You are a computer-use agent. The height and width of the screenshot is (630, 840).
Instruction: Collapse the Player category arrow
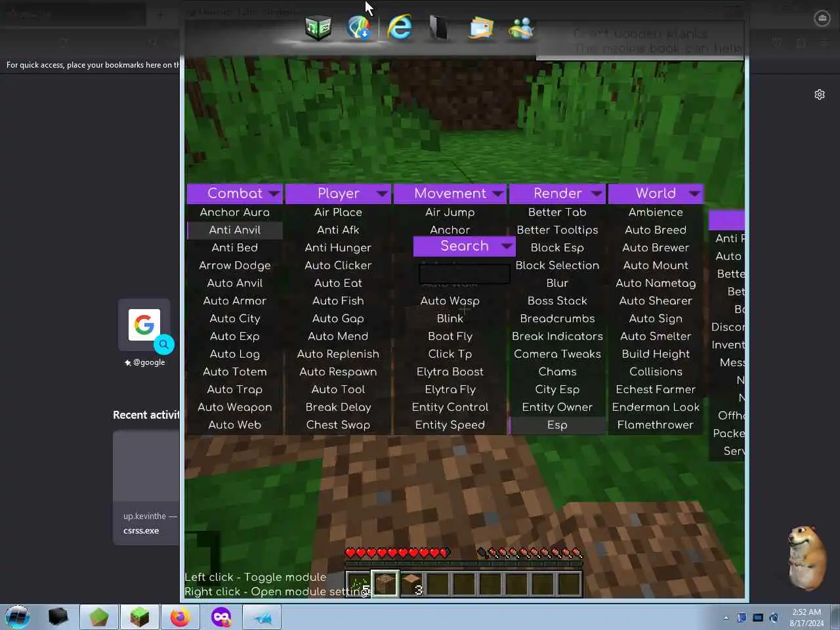pyautogui.click(x=382, y=194)
